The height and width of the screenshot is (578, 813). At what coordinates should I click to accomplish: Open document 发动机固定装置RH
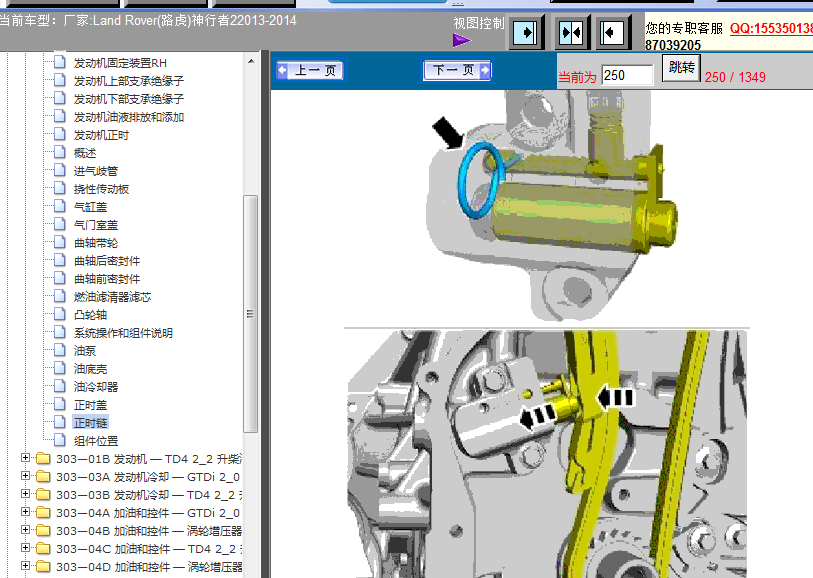pos(120,63)
